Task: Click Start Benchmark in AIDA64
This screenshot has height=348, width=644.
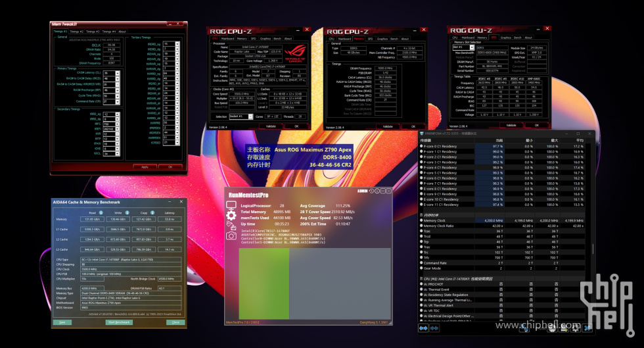Action: pos(119,322)
